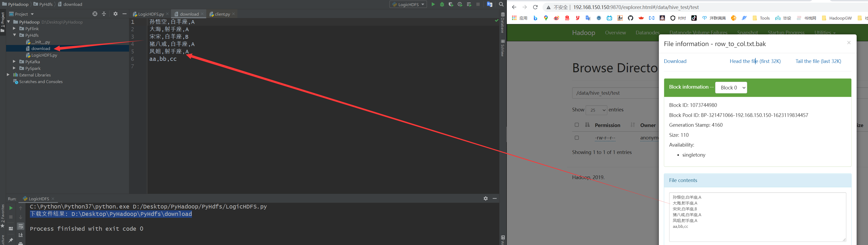
Task: Click scroll-to-end icon in Run console
Action: click(x=21, y=235)
